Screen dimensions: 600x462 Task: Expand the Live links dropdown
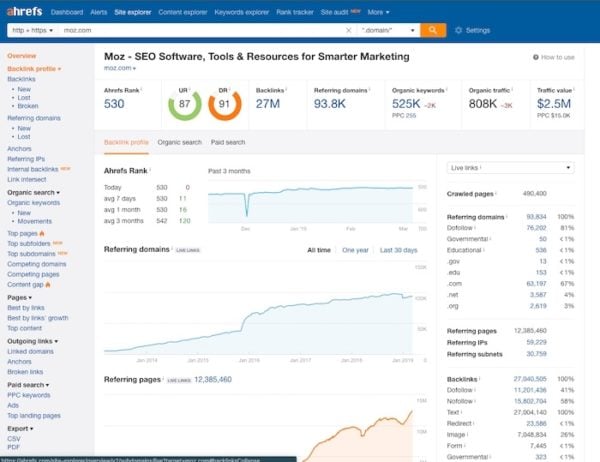510,168
